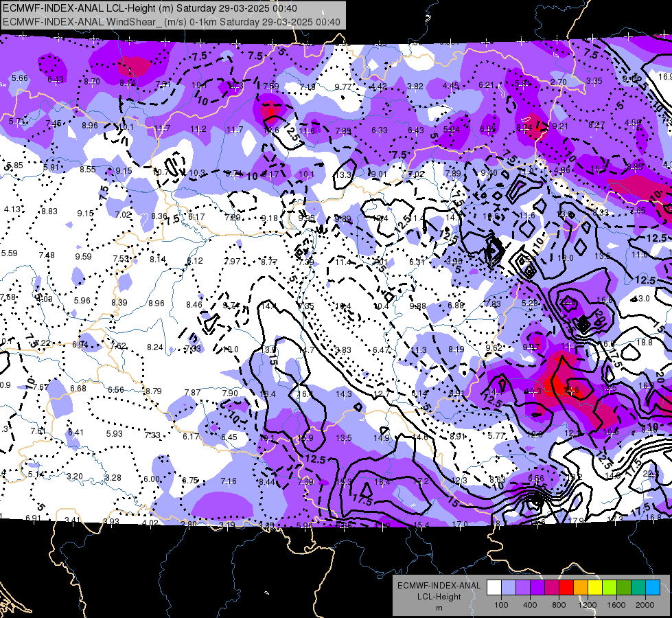Click the grid value 9.77
The image size is (672, 618).
(343, 87)
